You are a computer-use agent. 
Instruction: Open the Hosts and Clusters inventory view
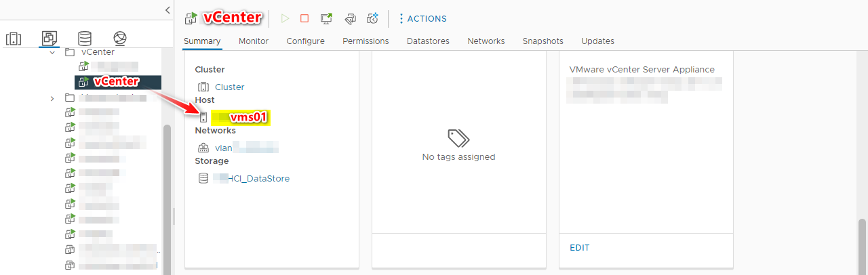14,39
